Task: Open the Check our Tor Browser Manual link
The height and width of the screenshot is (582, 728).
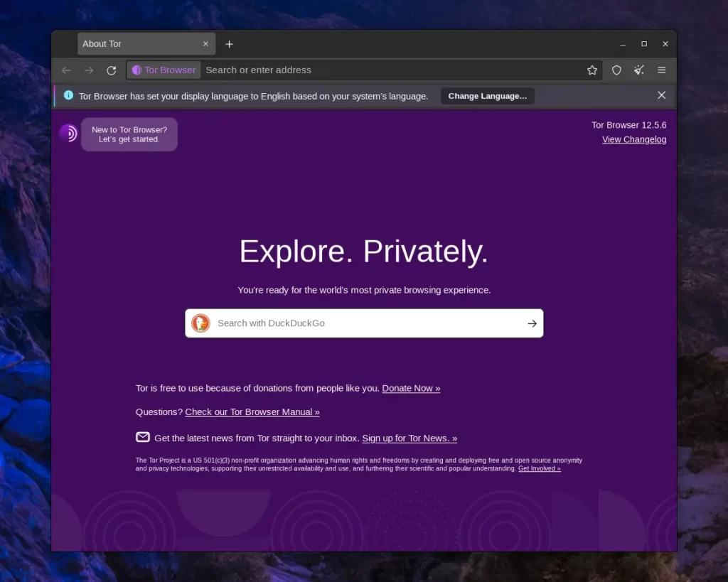Action: 252,412
